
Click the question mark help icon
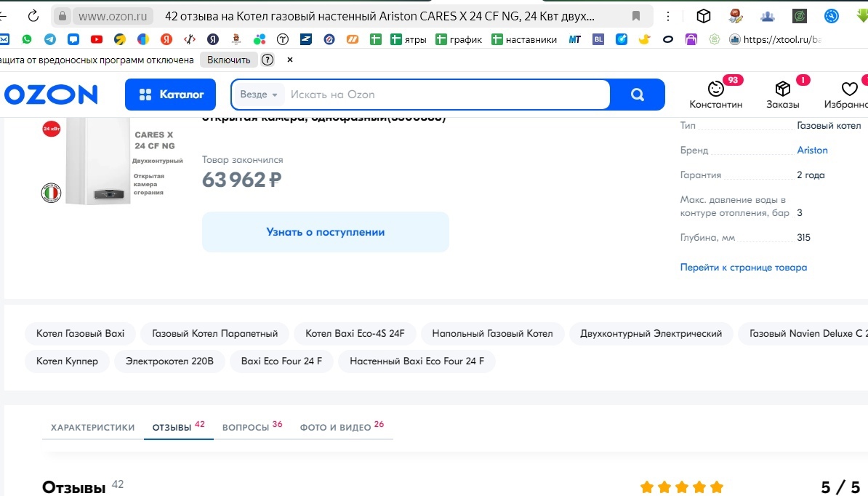click(268, 60)
